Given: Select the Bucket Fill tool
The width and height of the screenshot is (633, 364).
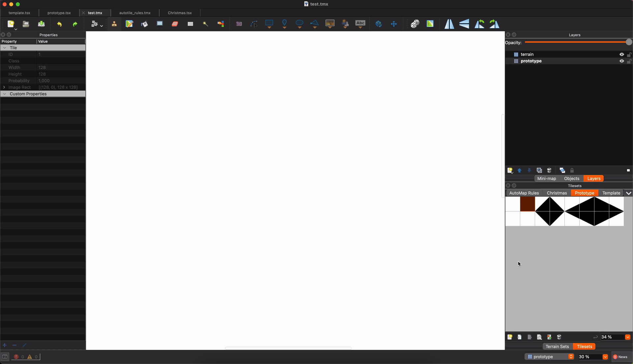Looking at the screenshot, I should click(x=144, y=24).
